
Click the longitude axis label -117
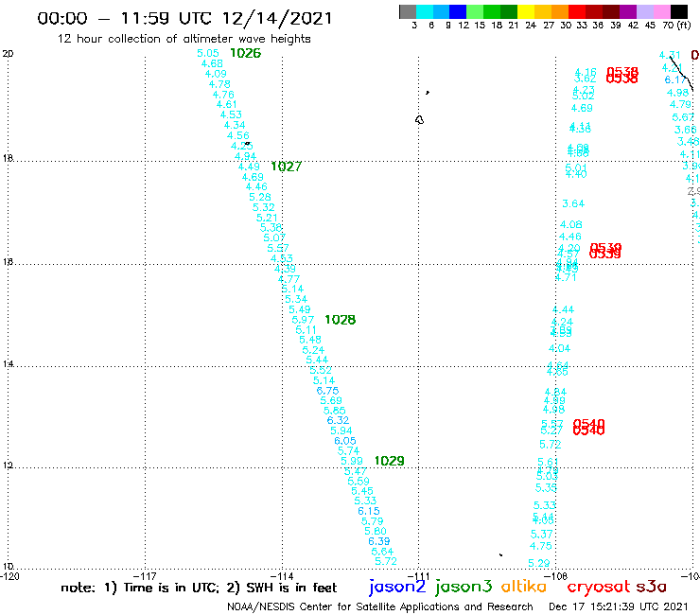(145, 575)
